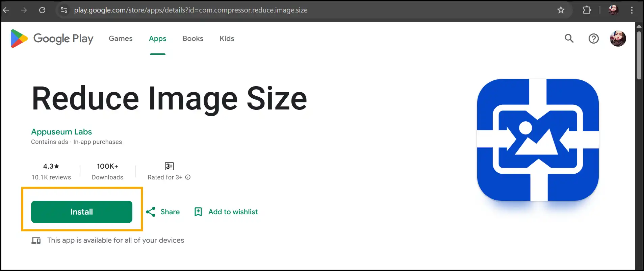Search Google Play with magnifier icon
The width and height of the screenshot is (644, 271).
click(x=569, y=39)
